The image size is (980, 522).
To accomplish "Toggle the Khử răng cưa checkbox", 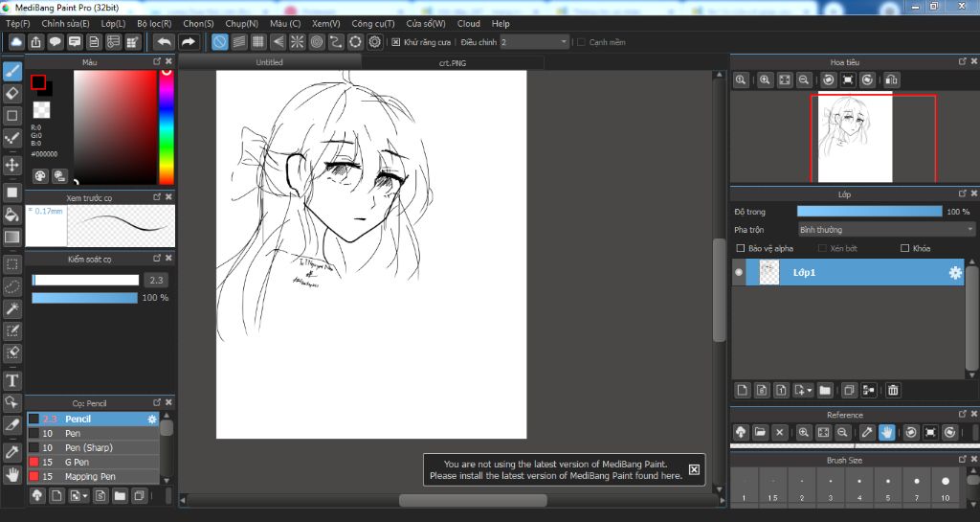I will [x=395, y=42].
